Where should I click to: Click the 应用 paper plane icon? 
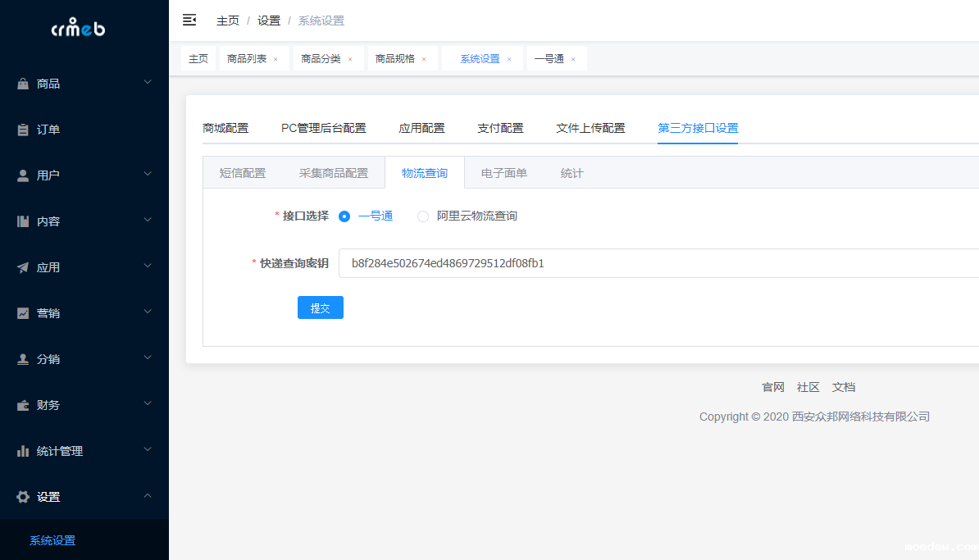pos(23,267)
